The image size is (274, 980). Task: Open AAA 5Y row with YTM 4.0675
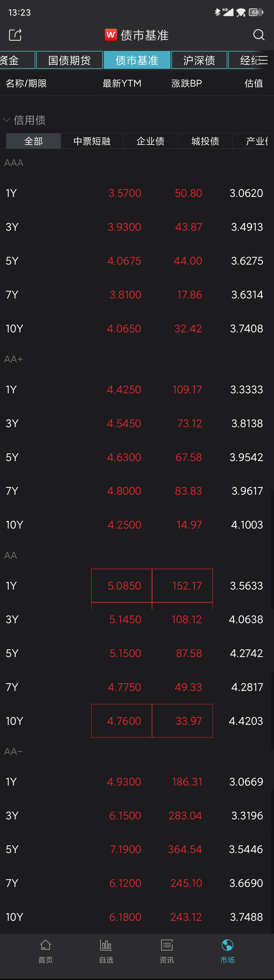point(137,261)
